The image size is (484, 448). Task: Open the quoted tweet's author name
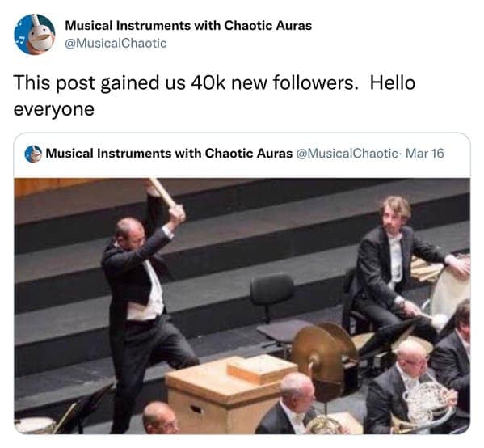point(169,154)
